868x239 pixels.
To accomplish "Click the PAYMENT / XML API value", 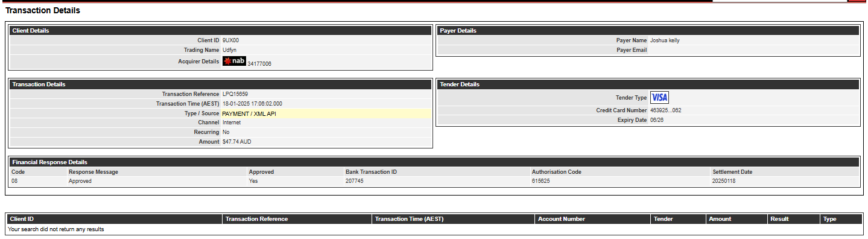I will pyautogui.click(x=249, y=113).
